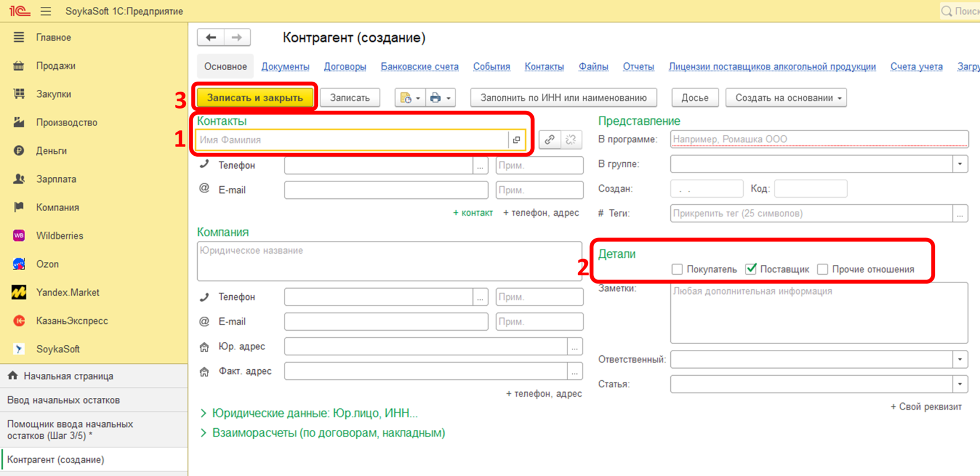Click the + контакт link
The width and height of the screenshot is (980, 476).
pyautogui.click(x=473, y=213)
